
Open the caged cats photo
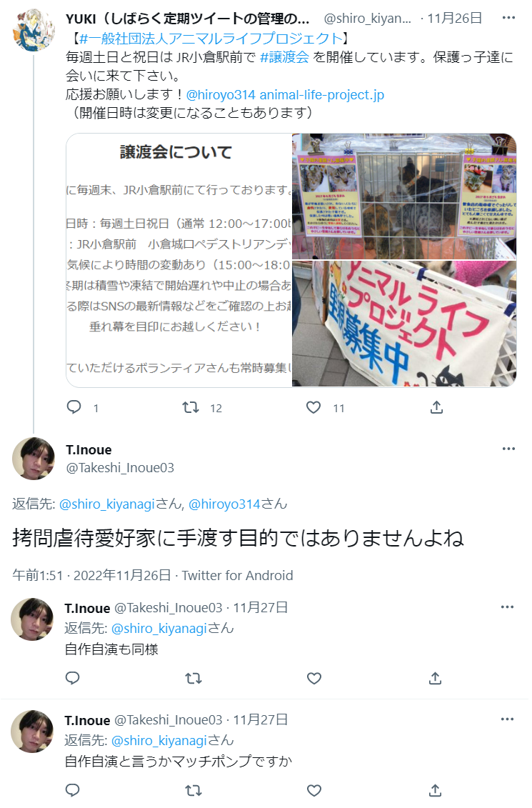(404, 196)
